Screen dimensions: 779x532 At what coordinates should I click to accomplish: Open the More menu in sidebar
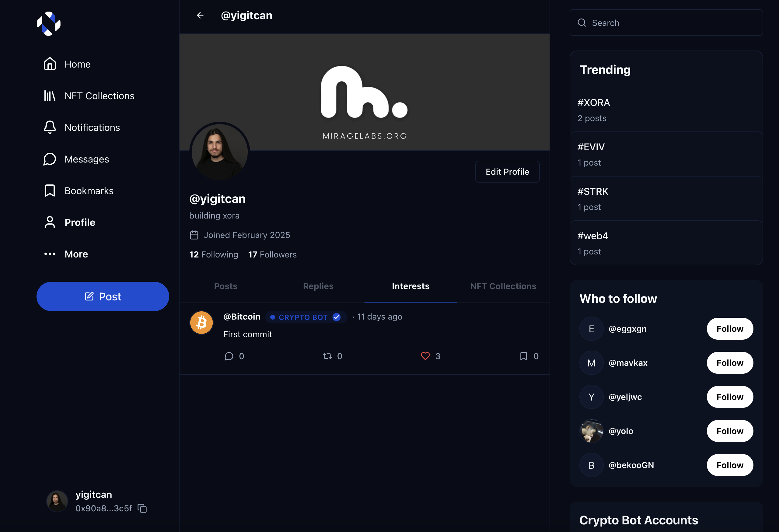click(x=66, y=254)
